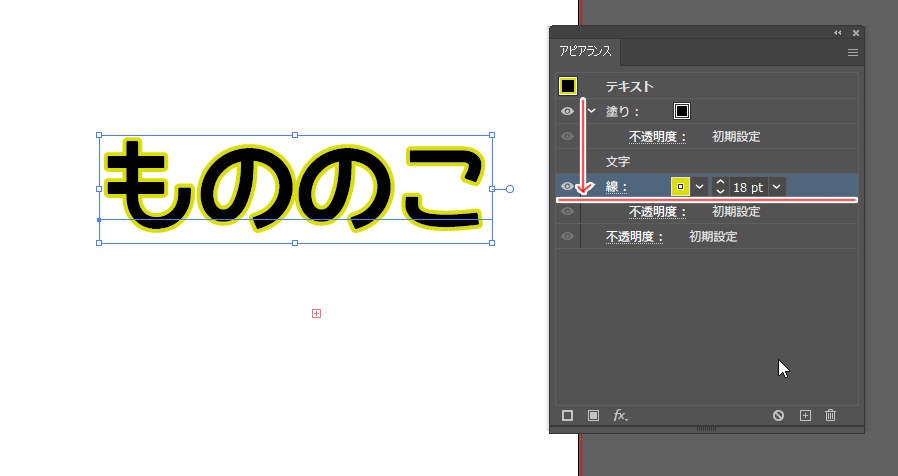The width and height of the screenshot is (898, 476).
Task: Click the Add New Stroke icon
Action: pyautogui.click(x=567, y=415)
